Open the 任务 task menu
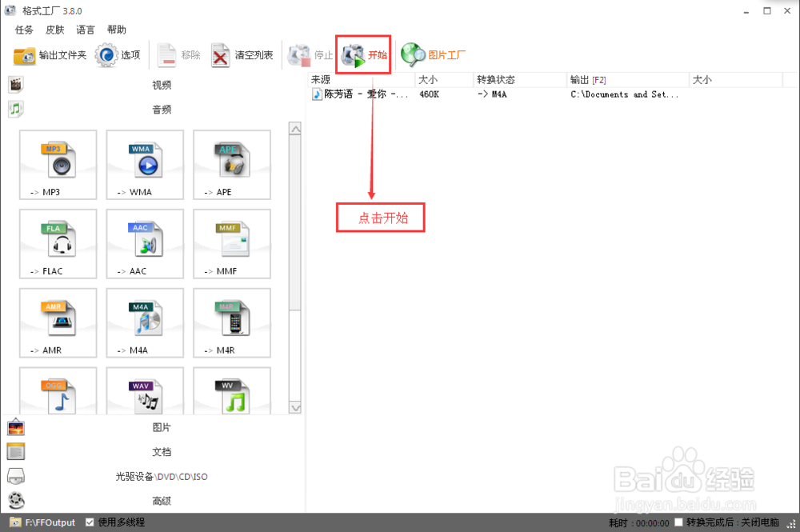The width and height of the screenshot is (800, 532). click(x=23, y=30)
